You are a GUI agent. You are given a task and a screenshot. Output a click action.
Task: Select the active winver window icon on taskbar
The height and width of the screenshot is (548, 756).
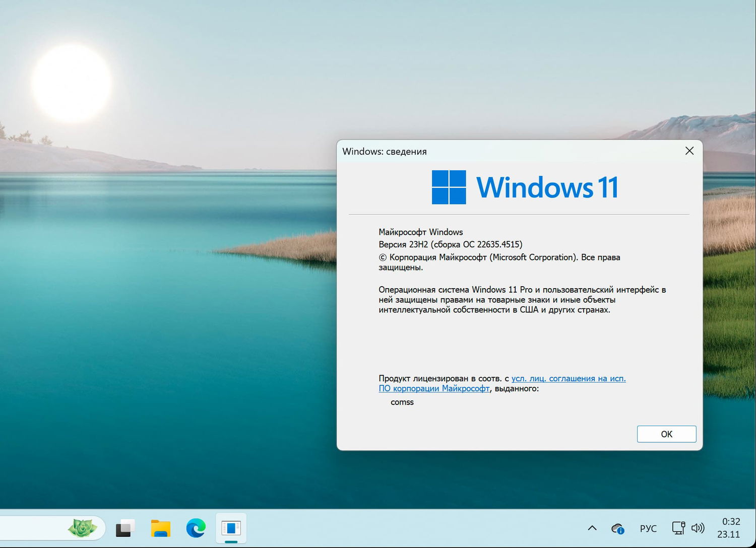pos(231,528)
